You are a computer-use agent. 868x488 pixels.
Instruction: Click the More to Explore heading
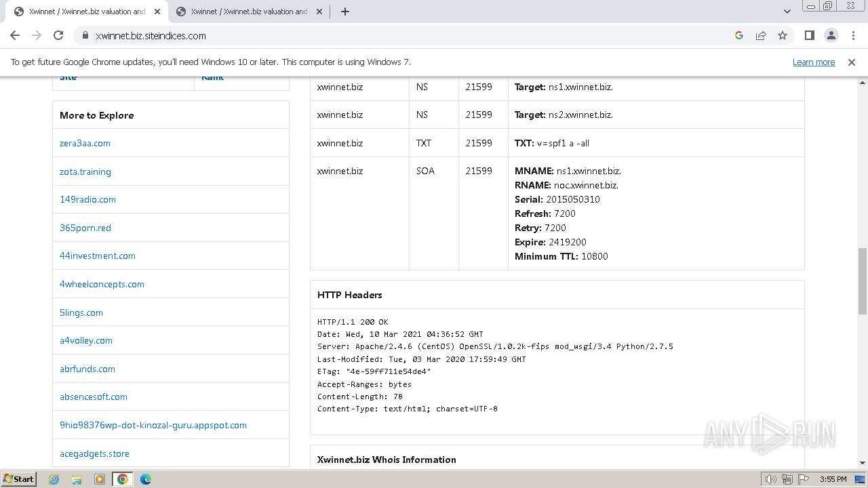(97, 115)
